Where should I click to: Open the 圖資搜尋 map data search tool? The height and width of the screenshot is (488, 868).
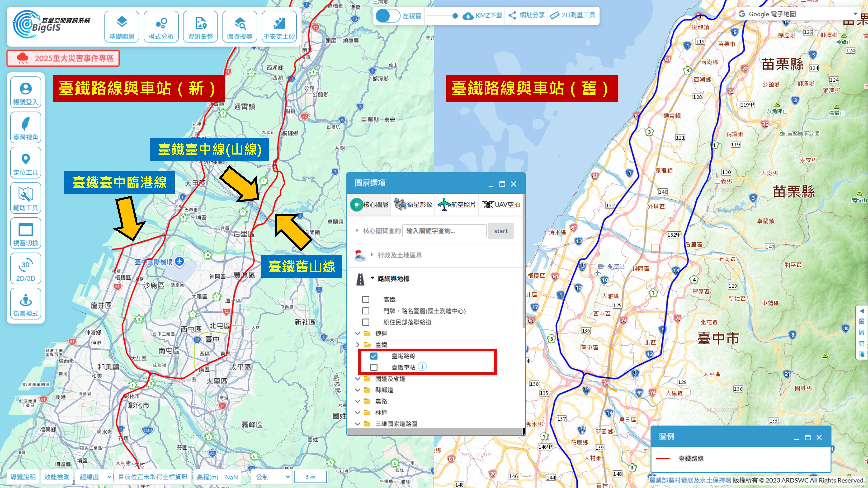tap(240, 27)
